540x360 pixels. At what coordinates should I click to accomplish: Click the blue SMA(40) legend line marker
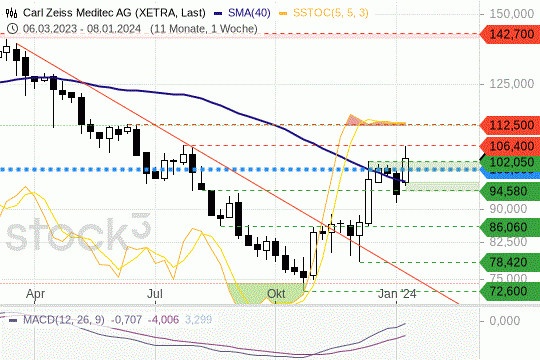click(x=218, y=13)
